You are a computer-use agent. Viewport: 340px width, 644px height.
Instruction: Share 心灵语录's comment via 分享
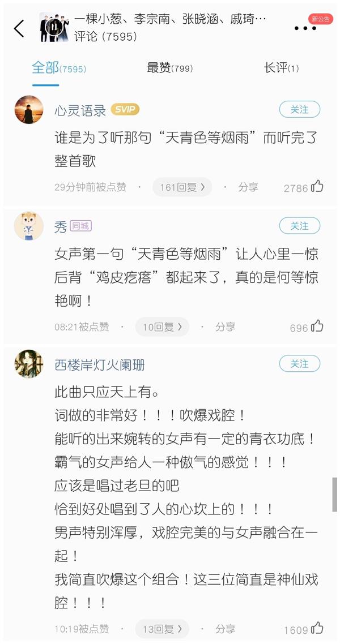click(248, 187)
